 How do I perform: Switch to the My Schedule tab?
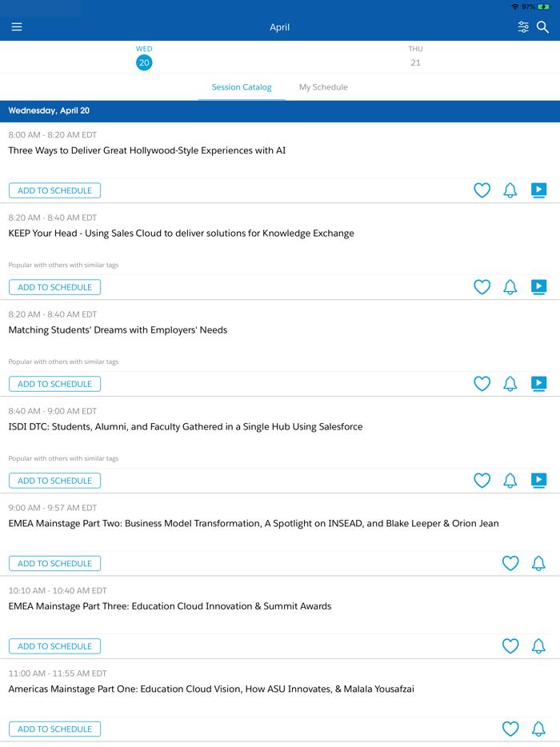point(323,87)
